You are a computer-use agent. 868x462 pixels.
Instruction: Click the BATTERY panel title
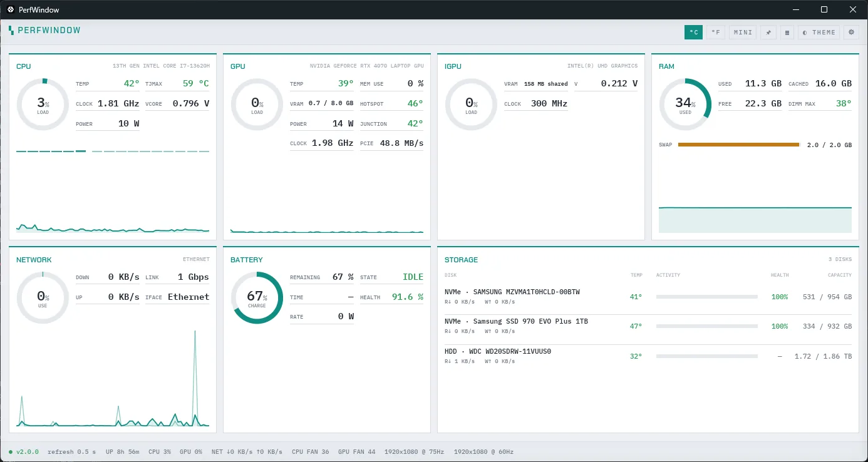[247, 260]
